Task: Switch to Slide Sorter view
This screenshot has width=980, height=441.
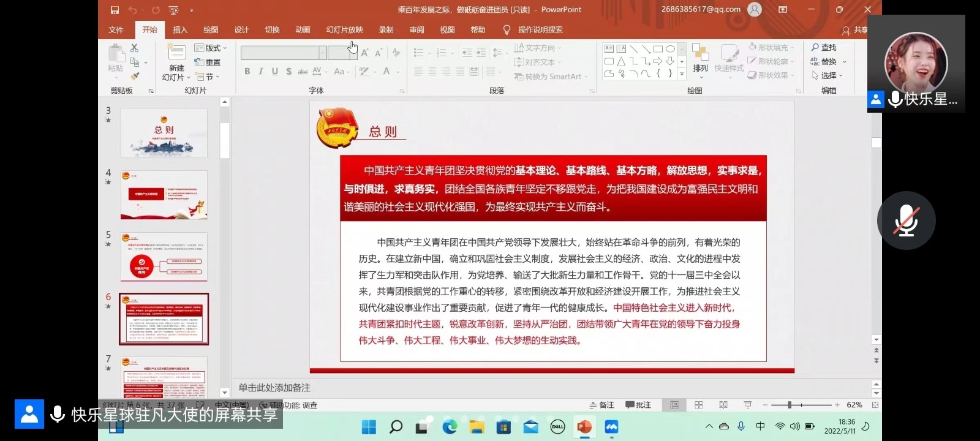Action: [x=699, y=405]
